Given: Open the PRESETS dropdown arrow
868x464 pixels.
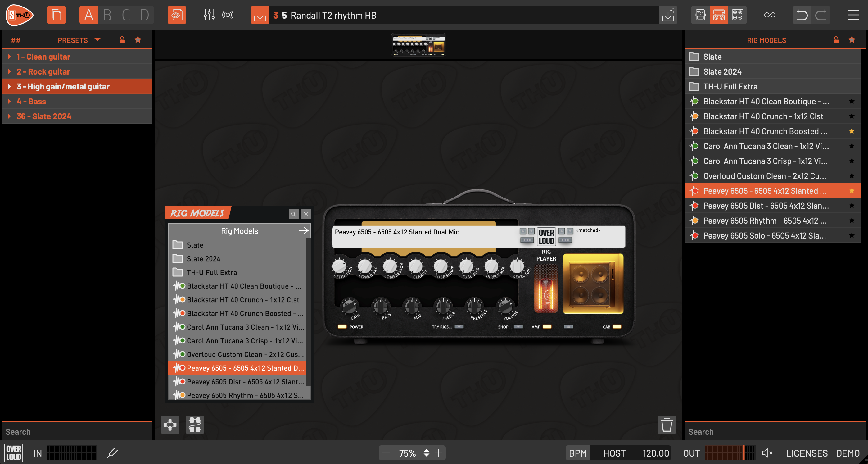Looking at the screenshot, I should pos(97,40).
